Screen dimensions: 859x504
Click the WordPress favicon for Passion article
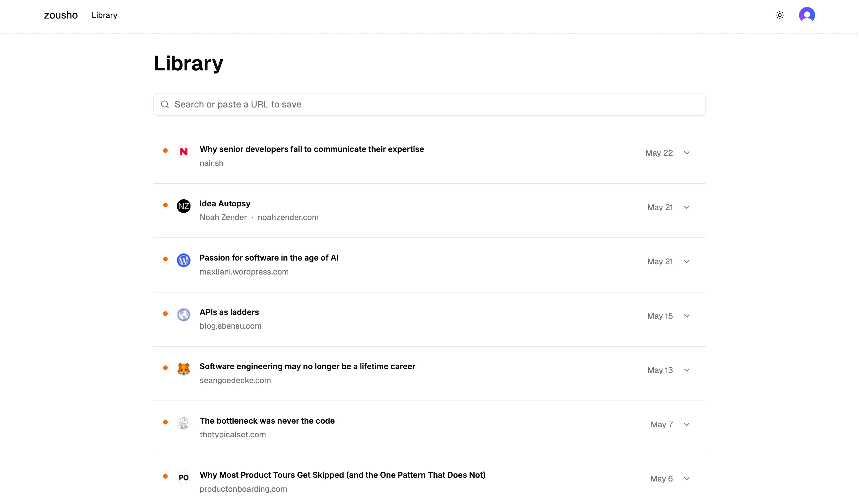pos(183,260)
